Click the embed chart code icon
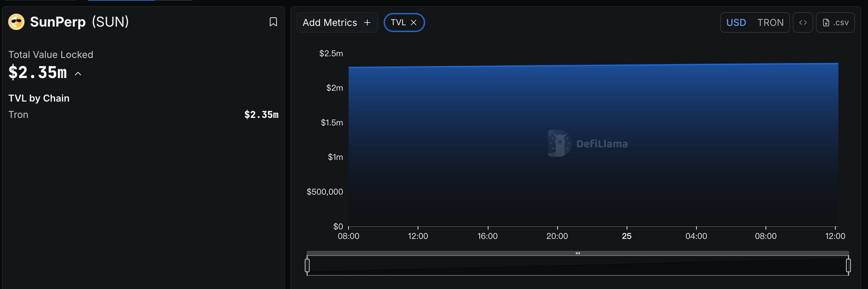 pyautogui.click(x=803, y=22)
